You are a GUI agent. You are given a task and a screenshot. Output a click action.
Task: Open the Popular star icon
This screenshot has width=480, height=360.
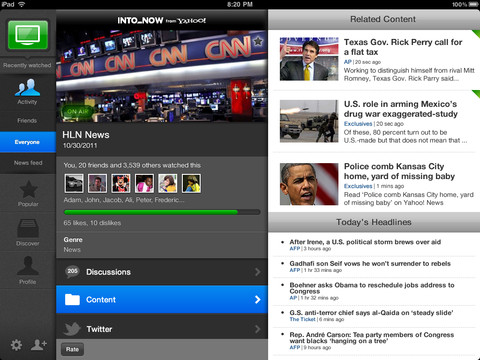[28, 189]
